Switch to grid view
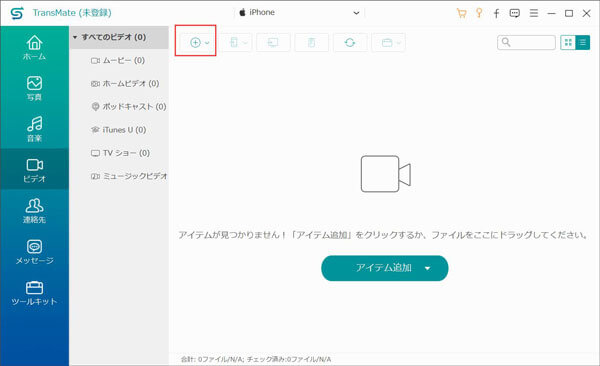 point(568,42)
